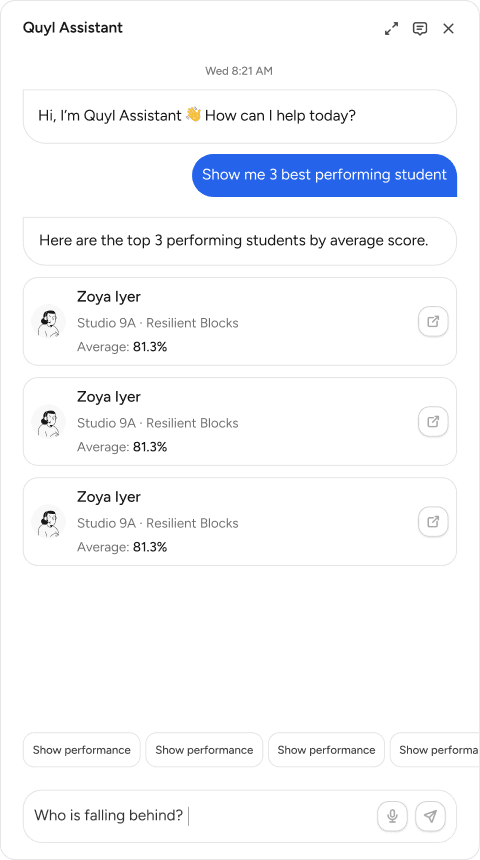Select the 'Show me 3 best performing student' bubble
The width and height of the screenshot is (480, 860).
coord(324,175)
